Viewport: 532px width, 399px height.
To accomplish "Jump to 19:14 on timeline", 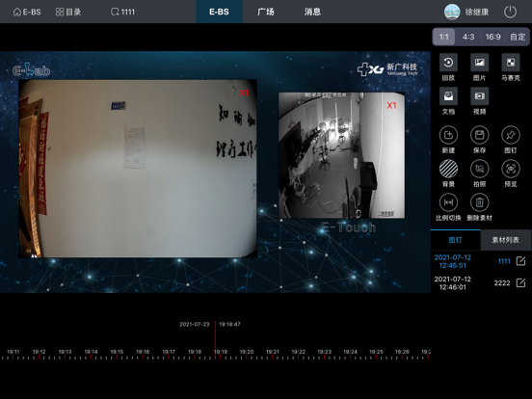I will click(x=91, y=352).
